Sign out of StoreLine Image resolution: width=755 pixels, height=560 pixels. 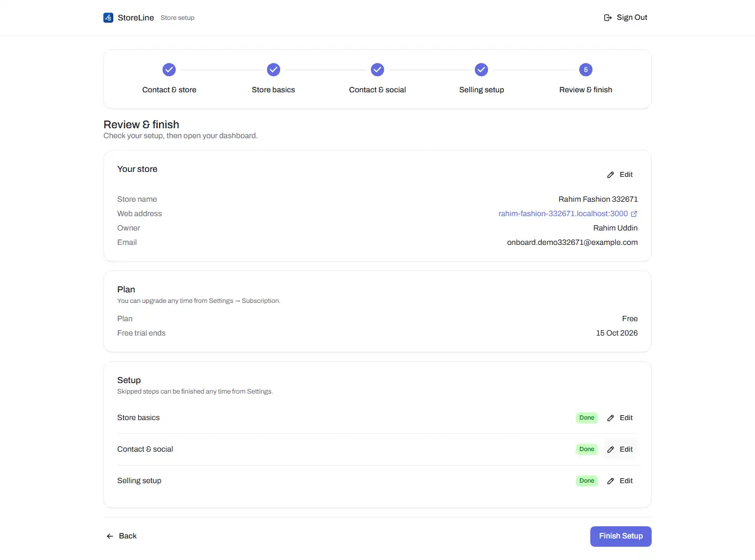point(626,18)
